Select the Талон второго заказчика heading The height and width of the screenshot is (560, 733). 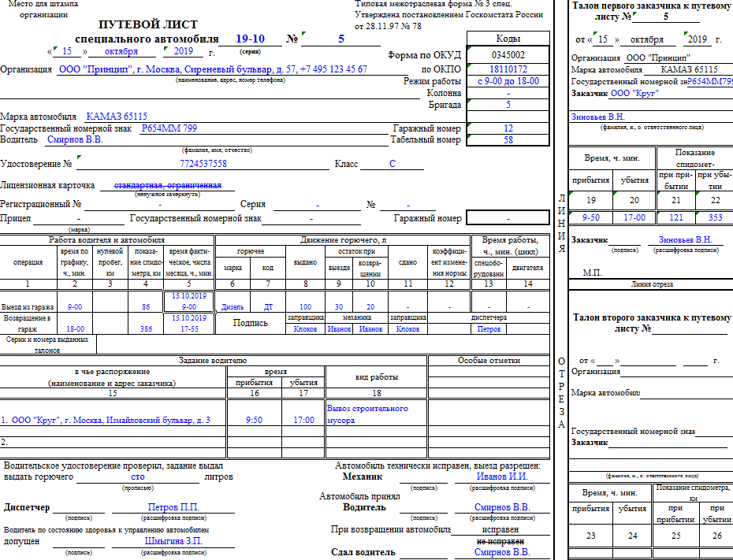tap(652, 323)
